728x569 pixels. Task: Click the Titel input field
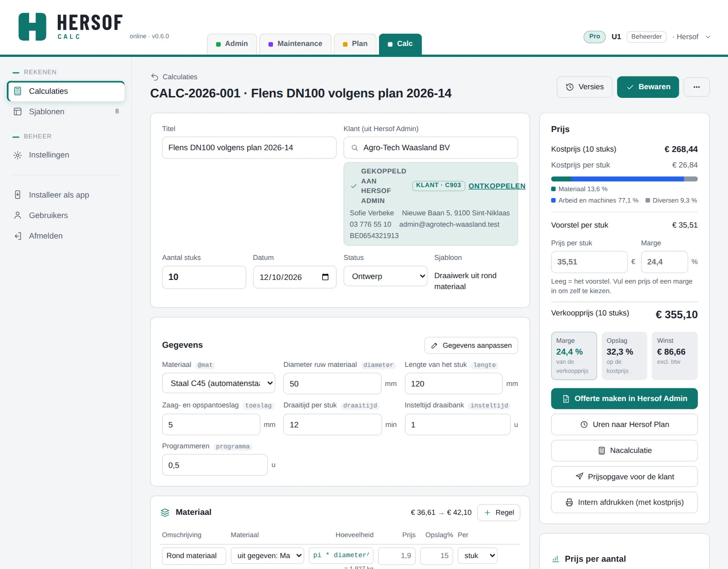(x=249, y=148)
